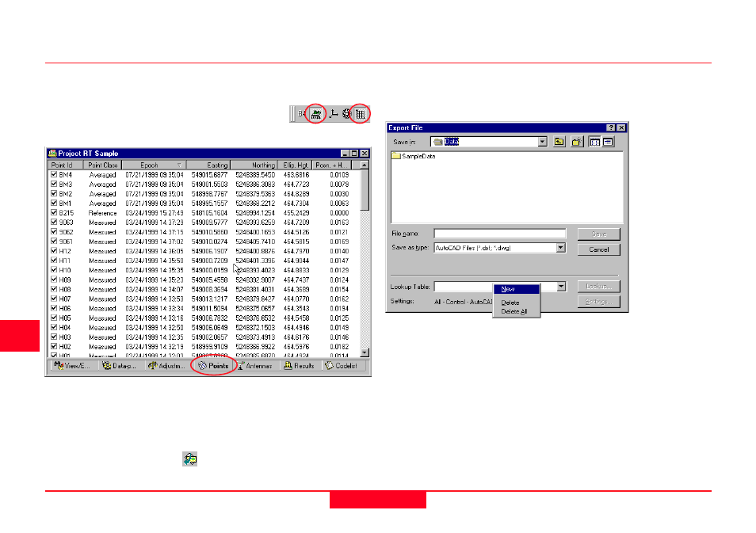Screen dimensions: 756x533
Task: Switch to the Points tab
Action: [213, 366]
